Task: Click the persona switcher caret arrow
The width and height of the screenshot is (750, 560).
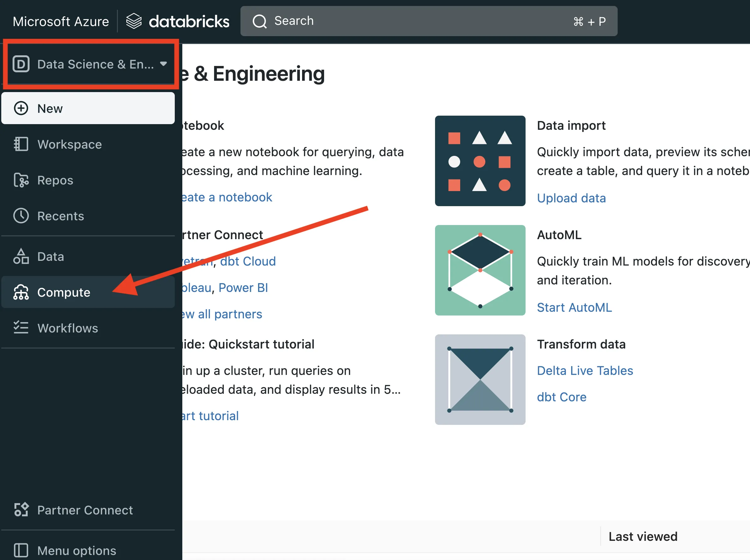Action: click(x=163, y=64)
